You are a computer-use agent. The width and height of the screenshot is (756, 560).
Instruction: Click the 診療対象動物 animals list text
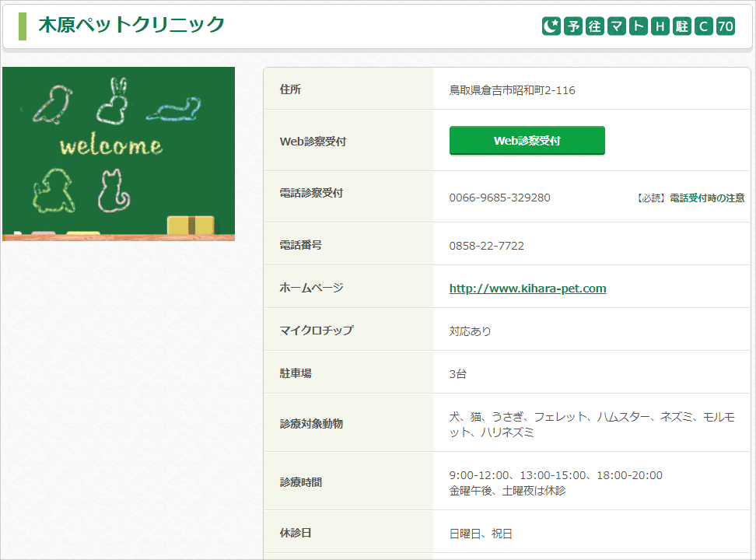(x=591, y=425)
